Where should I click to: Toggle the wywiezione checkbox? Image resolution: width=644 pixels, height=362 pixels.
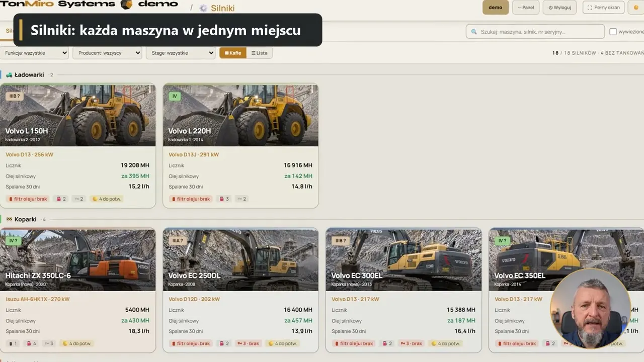coord(613,32)
